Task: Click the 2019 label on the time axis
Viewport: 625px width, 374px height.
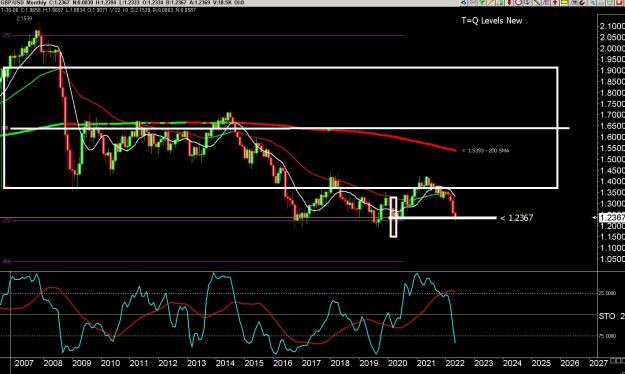Action: (369, 363)
